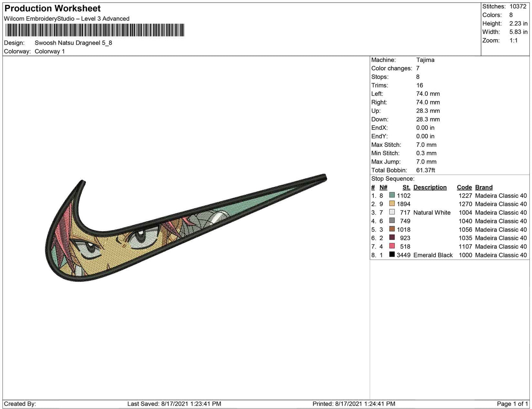
Task: Click the pink-red swatch for thread 518
Action: [392, 246]
